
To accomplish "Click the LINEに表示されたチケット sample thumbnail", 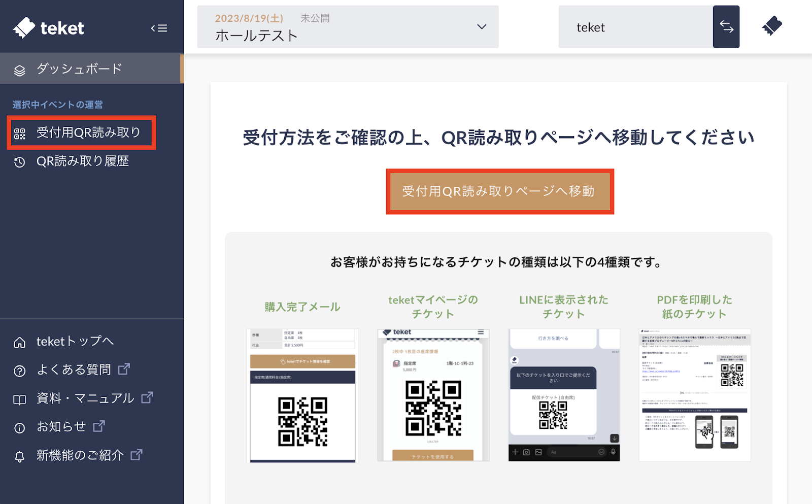I will (x=564, y=395).
